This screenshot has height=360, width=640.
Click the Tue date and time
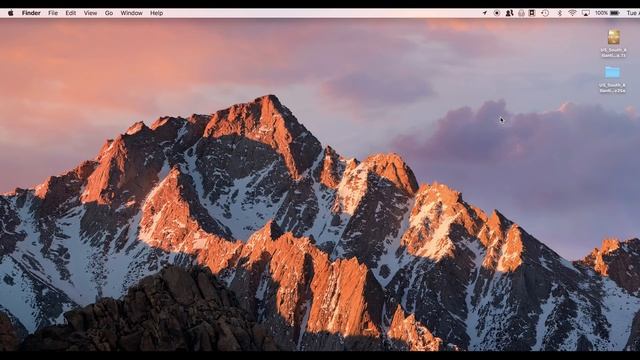click(633, 13)
